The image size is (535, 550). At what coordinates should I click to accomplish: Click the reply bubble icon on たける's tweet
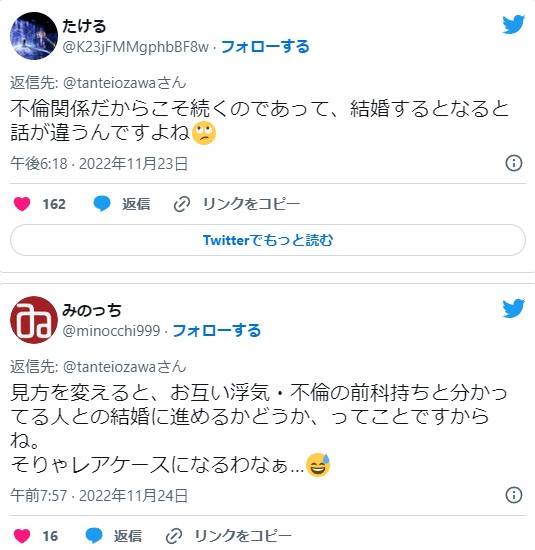point(102,204)
